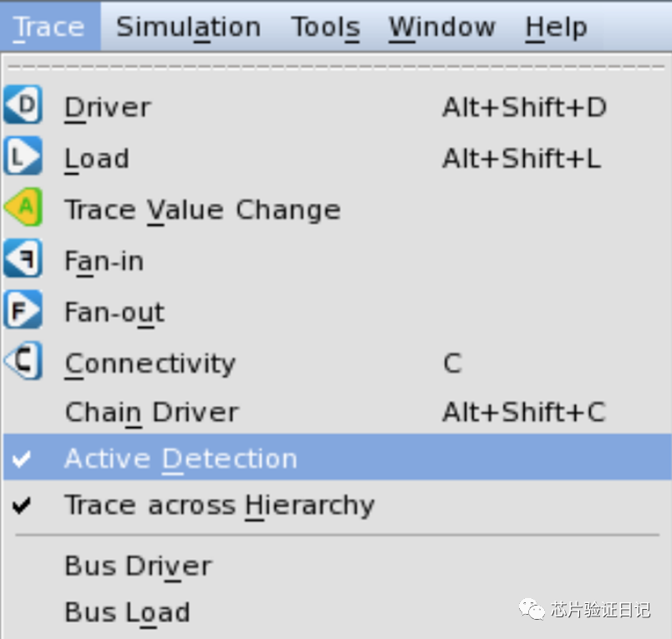Click the Load 'L' icon

[x=23, y=158]
